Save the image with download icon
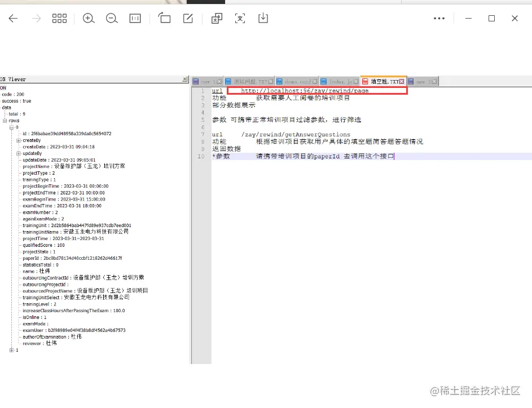Viewport: 532px width, 408px height. 263,18
